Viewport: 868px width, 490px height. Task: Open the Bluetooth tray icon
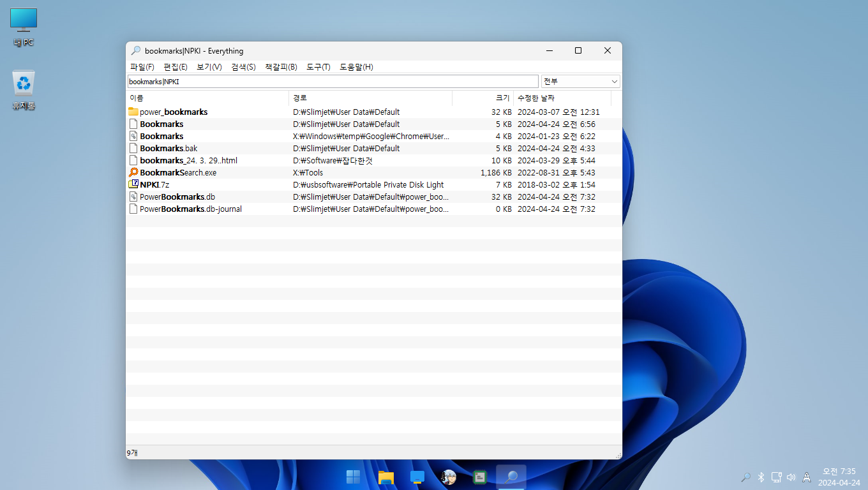(761, 477)
